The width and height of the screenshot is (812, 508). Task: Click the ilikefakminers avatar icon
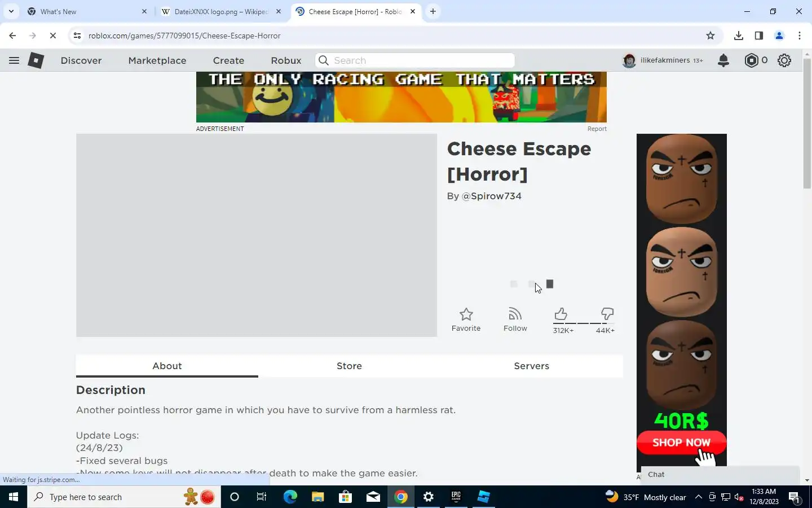click(x=629, y=60)
